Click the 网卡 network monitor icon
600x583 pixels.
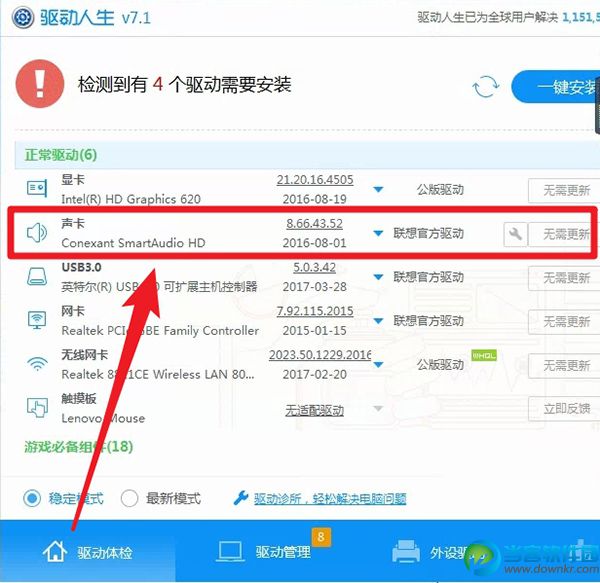point(37,320)
